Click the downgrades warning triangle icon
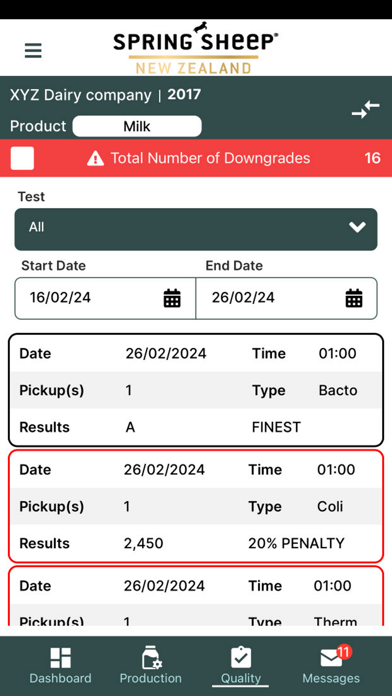 point(95,158)
